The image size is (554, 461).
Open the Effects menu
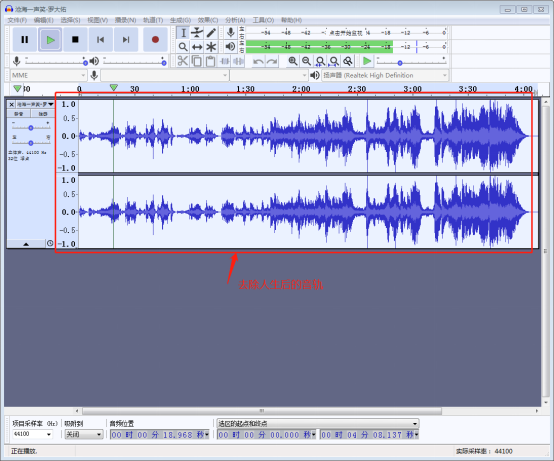click(208, 20)
